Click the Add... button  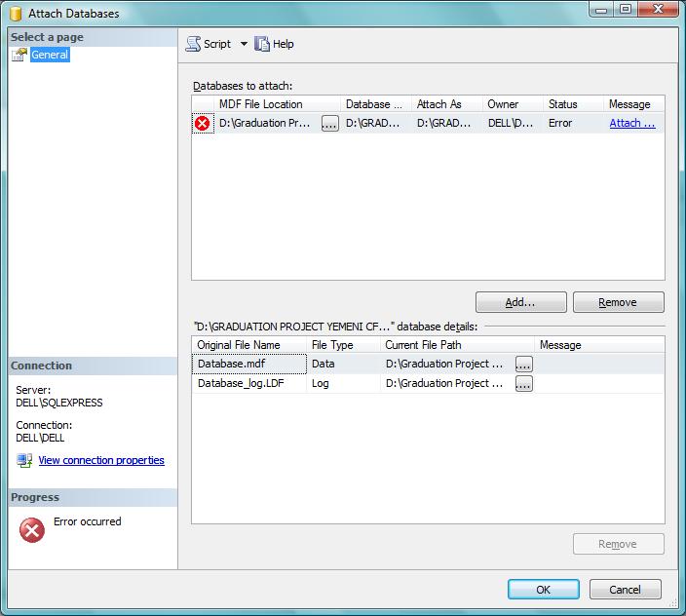click(x=520, y=302)
